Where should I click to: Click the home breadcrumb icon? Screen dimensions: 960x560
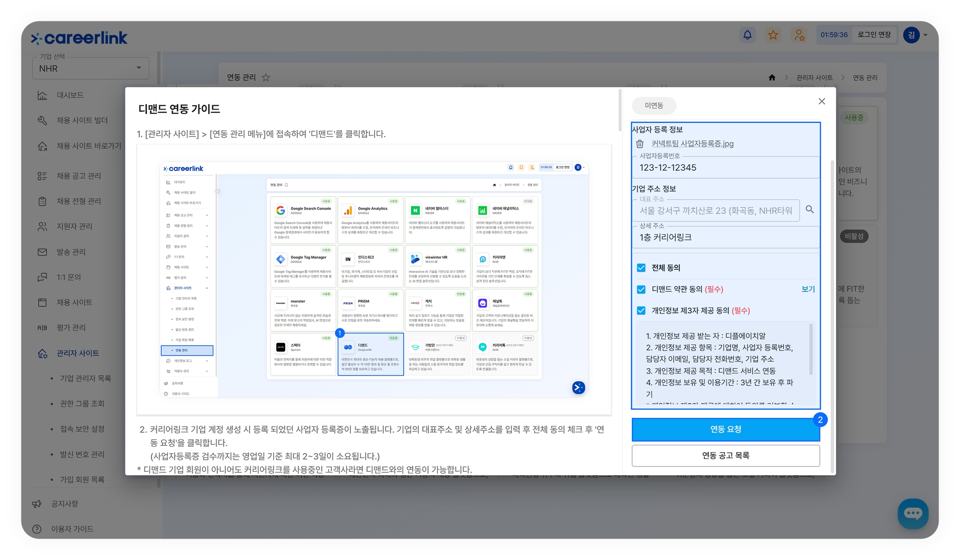(x=772, y=77)
